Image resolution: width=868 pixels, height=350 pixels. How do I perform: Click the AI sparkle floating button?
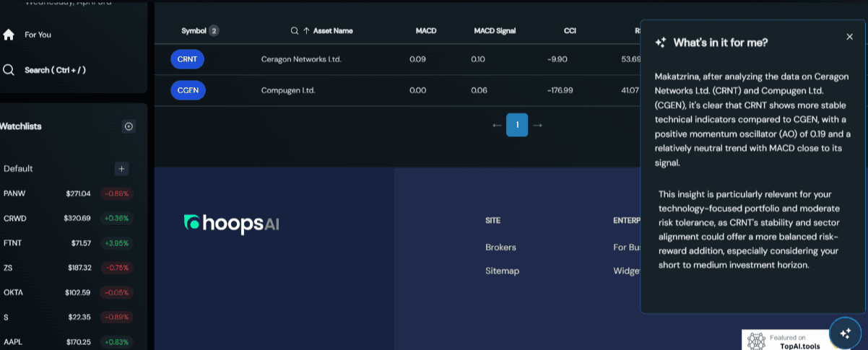tap(844, 333)
